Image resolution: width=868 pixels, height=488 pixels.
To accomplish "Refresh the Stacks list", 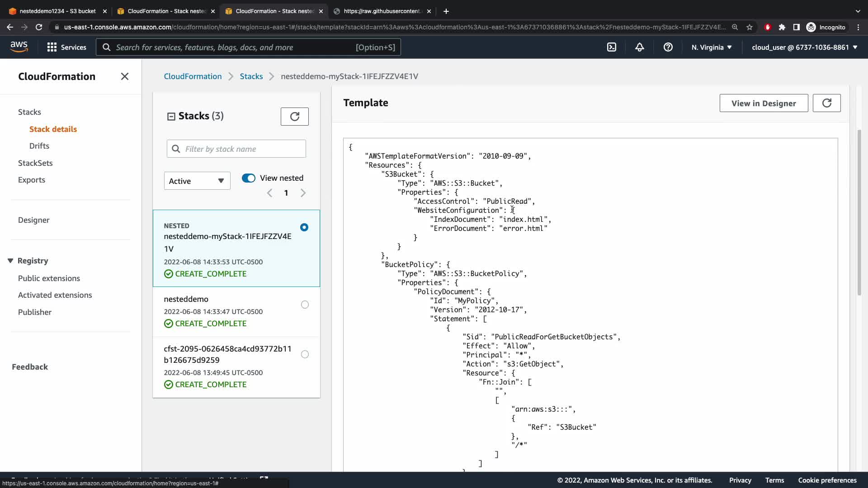I will (x=294, y=117).
